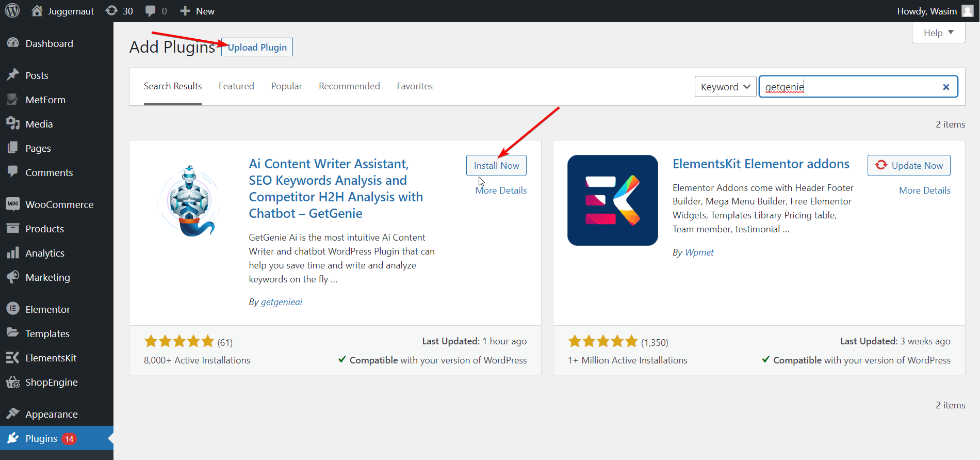Click the getgenieai author link

(x=282, y=302)
